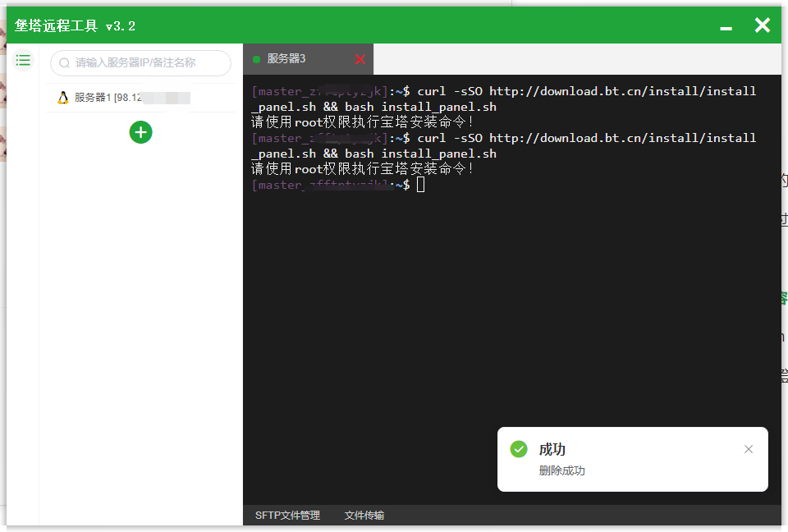Image resolution: width=788 pixels, height=532 pixels.
Task: Add a new server with green plus button
Action: coord(140,132)
